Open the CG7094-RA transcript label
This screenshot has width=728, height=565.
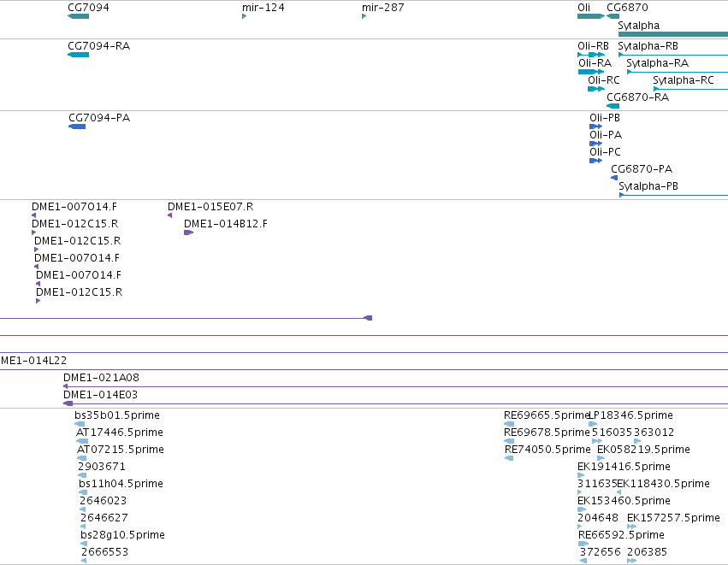(99, 46)
